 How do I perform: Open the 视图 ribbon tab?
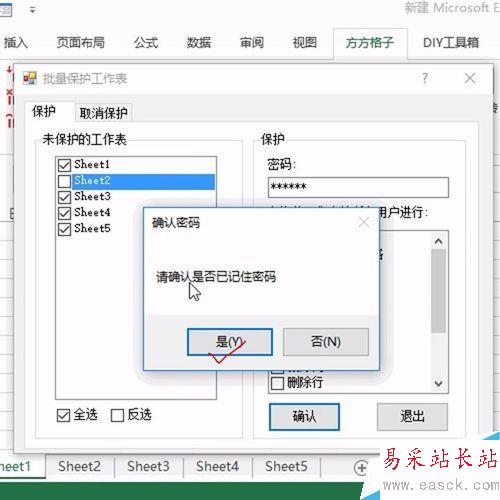(x=304, y=43)
